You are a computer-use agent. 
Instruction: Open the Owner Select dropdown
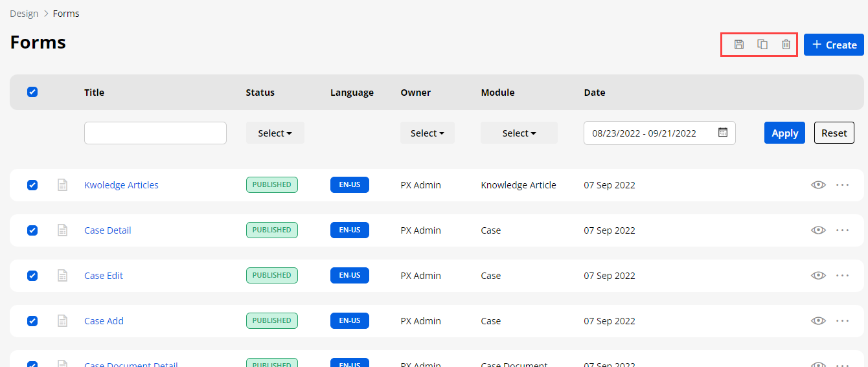click(x=427, y=133)
